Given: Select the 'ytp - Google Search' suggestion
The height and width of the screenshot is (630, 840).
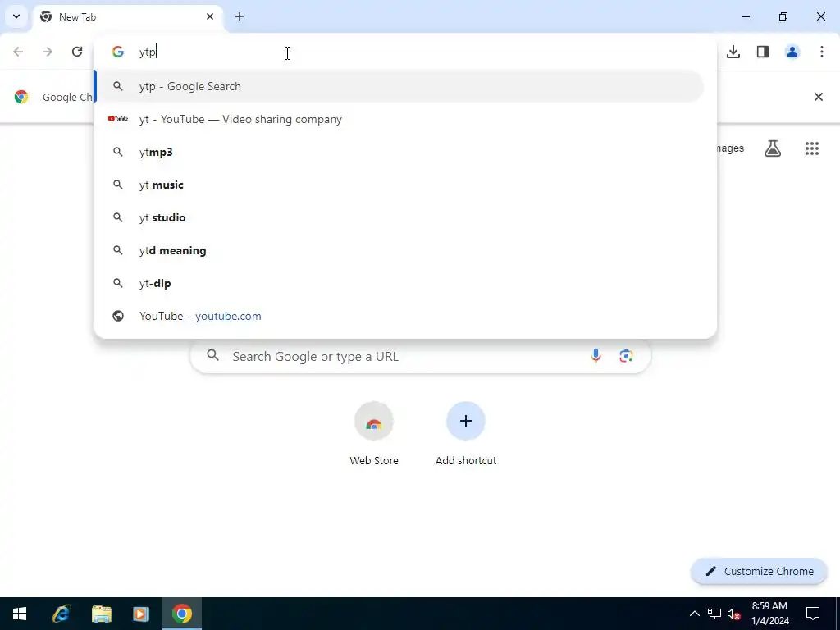Looking at the screenshot, I should [399, 86].
